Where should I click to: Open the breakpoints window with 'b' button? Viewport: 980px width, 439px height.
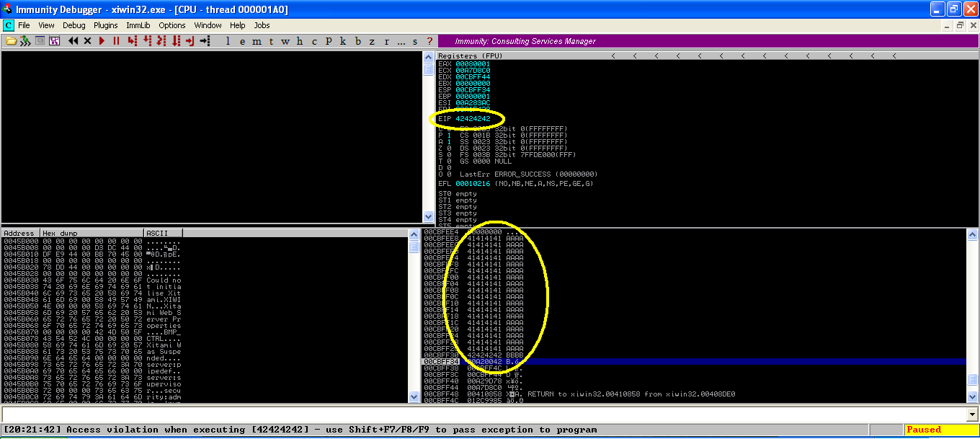[x=357, y=41]
